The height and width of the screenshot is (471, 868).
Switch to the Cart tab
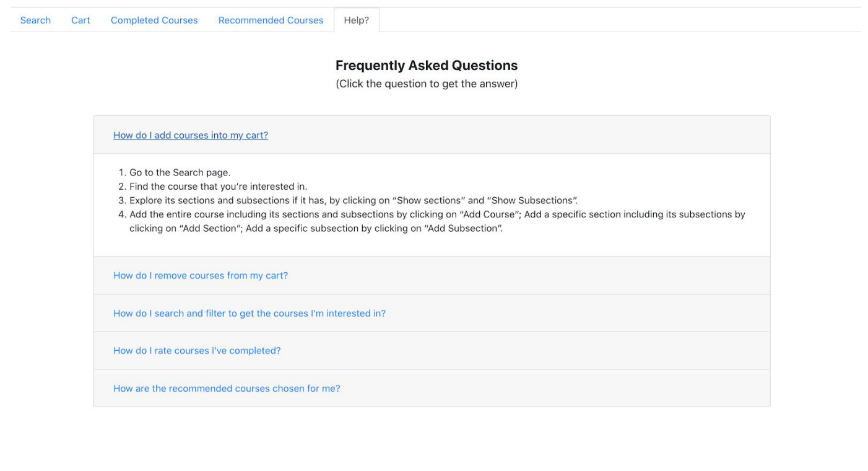coord(80,20)
